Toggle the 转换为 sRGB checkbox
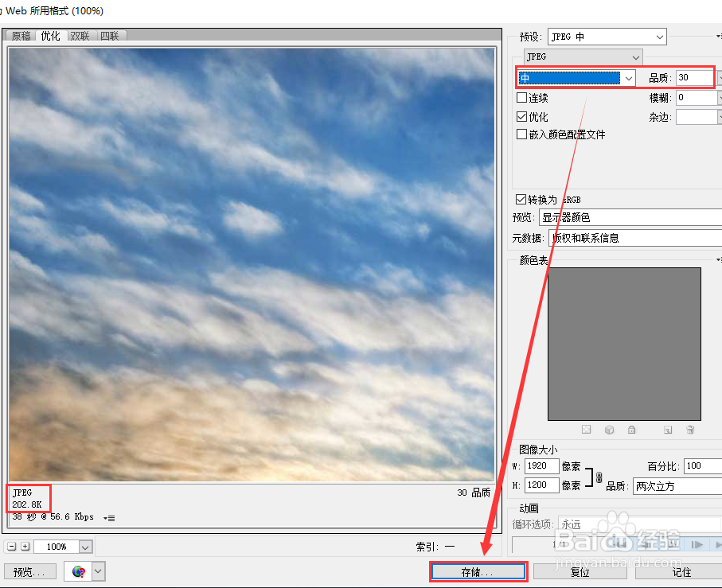The height and width of the screenshot is (588, 722). (521, 199)
